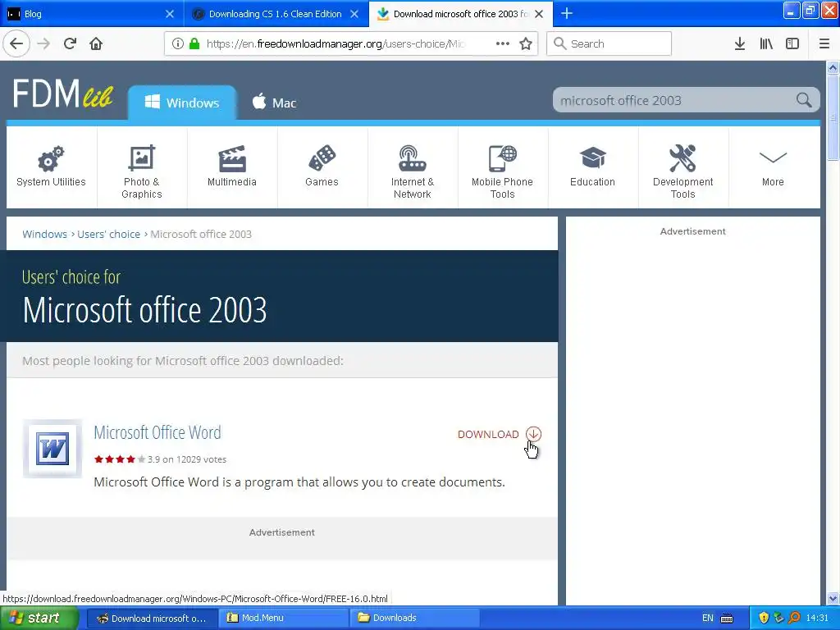Reload the current page

coord(70,43)
